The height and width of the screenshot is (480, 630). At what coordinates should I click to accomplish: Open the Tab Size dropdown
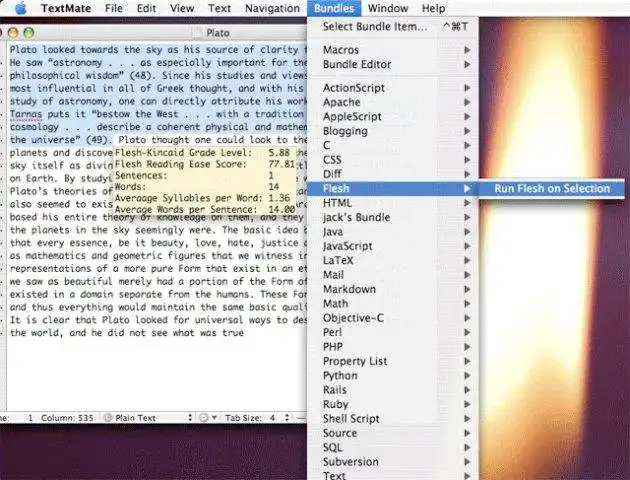[257, 418]
